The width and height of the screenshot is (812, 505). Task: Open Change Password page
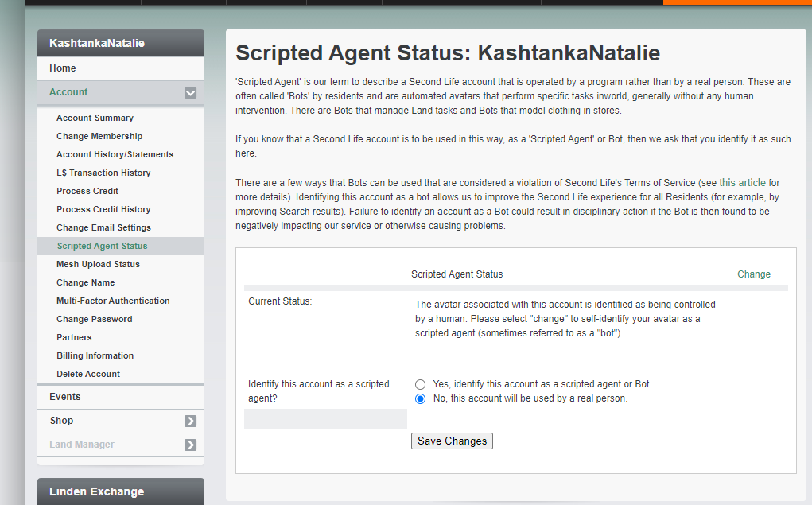[95, 319]
